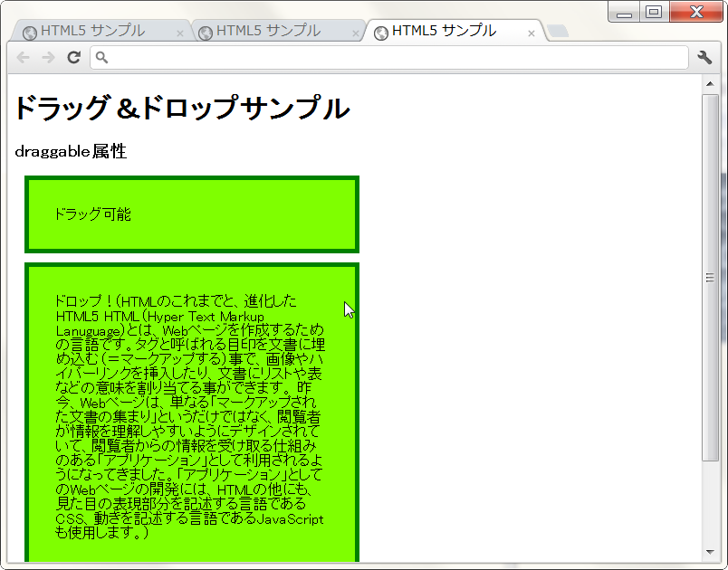Close the second HTML5 サンプル tab
This screenshot has width=728, height=570.
click(356, 33)
